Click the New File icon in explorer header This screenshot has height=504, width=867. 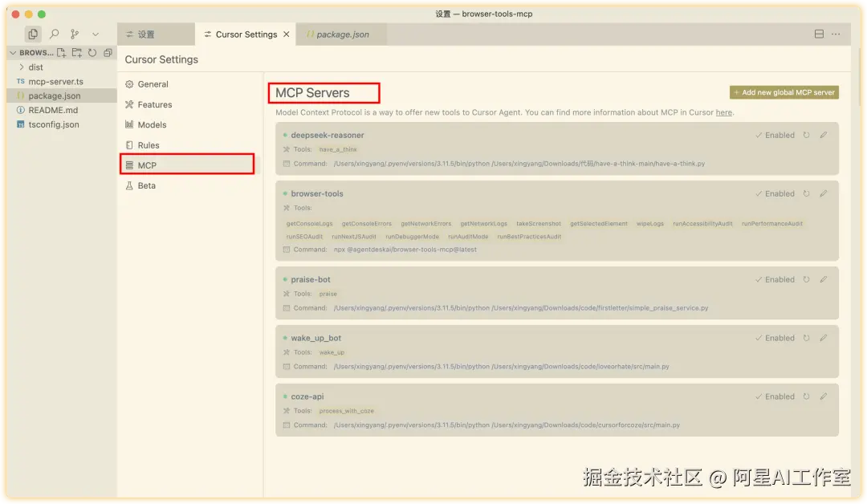(x=61, y=52)
